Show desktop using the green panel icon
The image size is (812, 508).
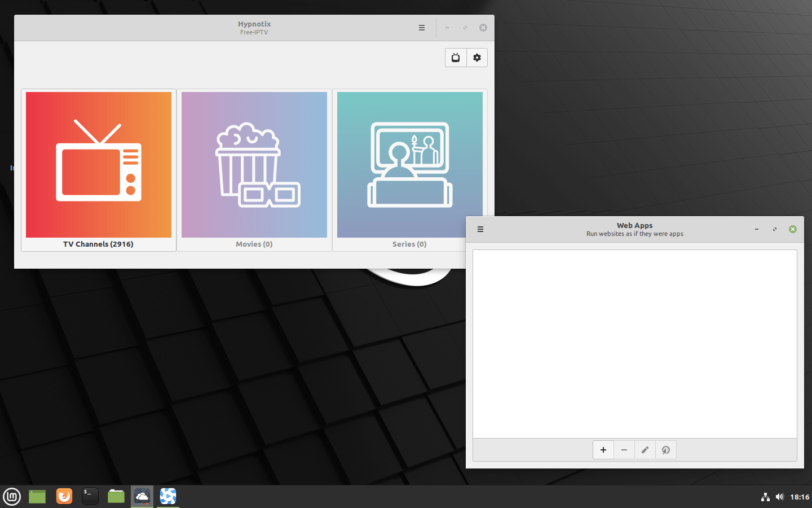point(37,496)
